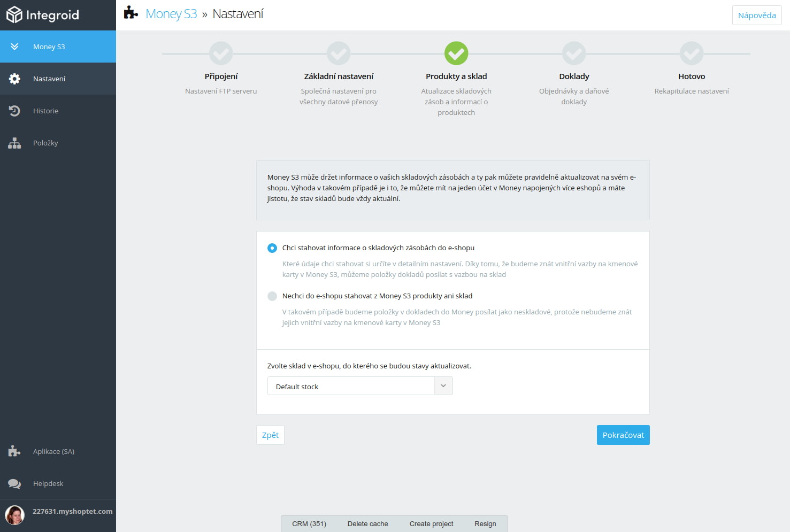This screenshot has width=790, height=532.
Task: Collapse the Money S3 double-chevron icon
Action: pyautogui.click(x=14, y=47)
